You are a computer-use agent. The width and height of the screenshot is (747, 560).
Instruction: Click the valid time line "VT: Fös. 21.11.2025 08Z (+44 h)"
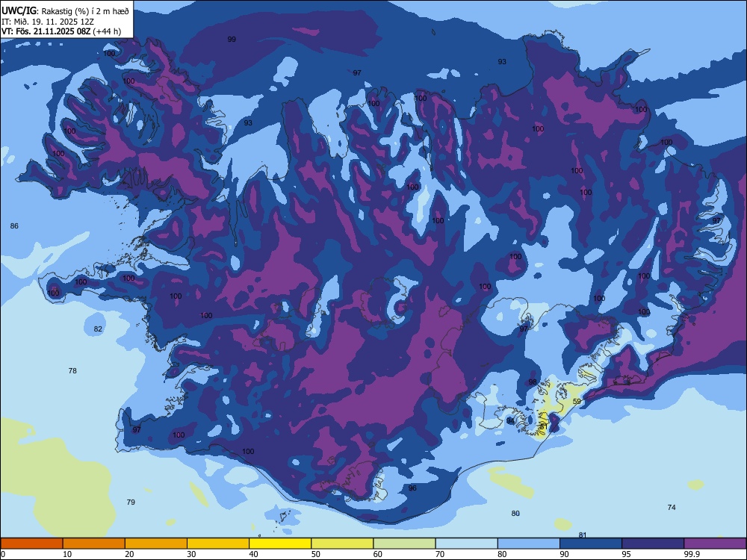61,31
